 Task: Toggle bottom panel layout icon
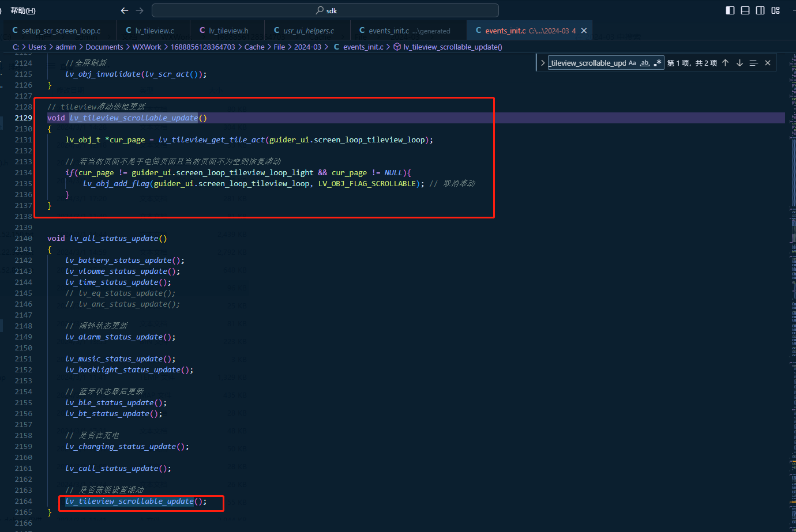(745, 10)
